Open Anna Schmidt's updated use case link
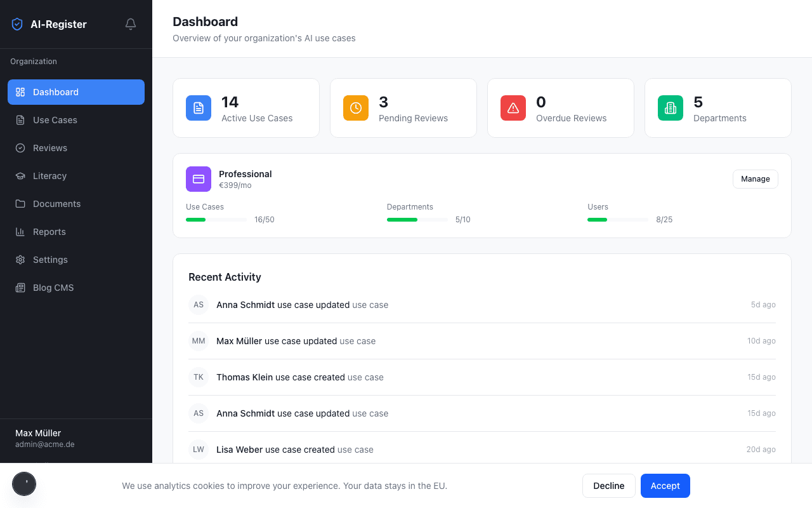This screenshot has height=508, width=812. pos(370,305)
